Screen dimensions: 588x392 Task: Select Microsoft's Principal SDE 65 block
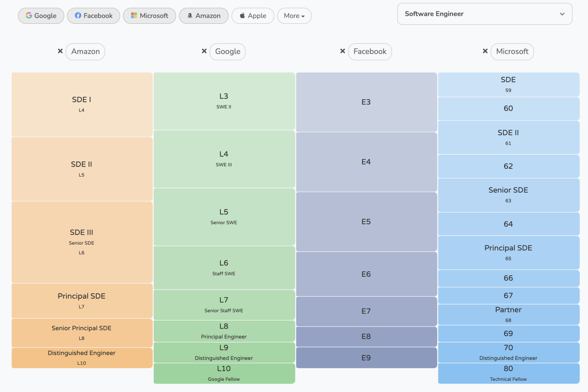508,253
